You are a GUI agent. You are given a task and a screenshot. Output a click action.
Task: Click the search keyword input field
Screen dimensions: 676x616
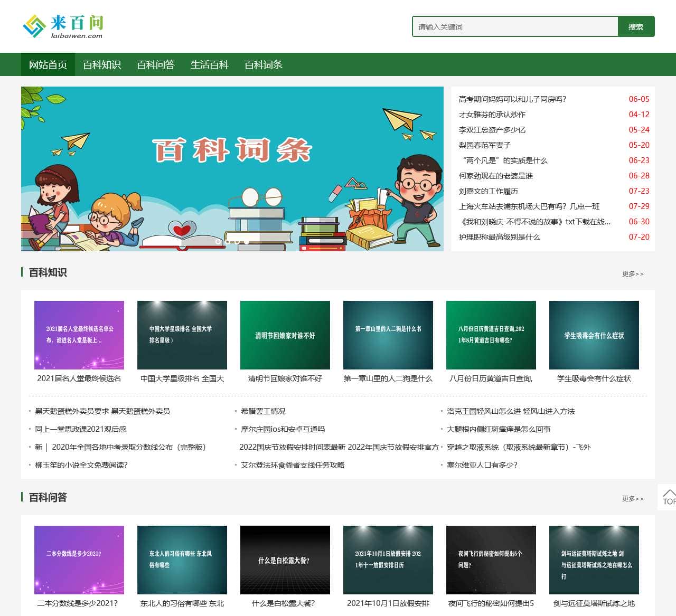coord(514,27)
